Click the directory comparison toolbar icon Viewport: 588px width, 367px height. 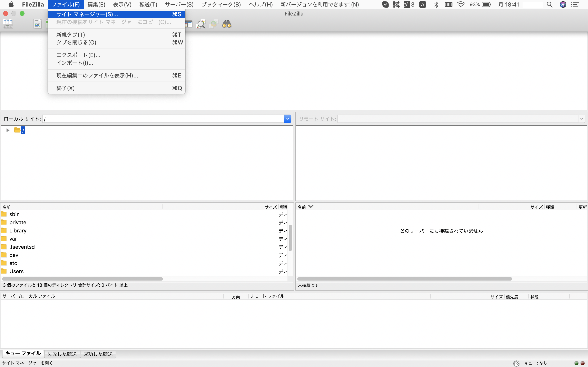(189, 24)
